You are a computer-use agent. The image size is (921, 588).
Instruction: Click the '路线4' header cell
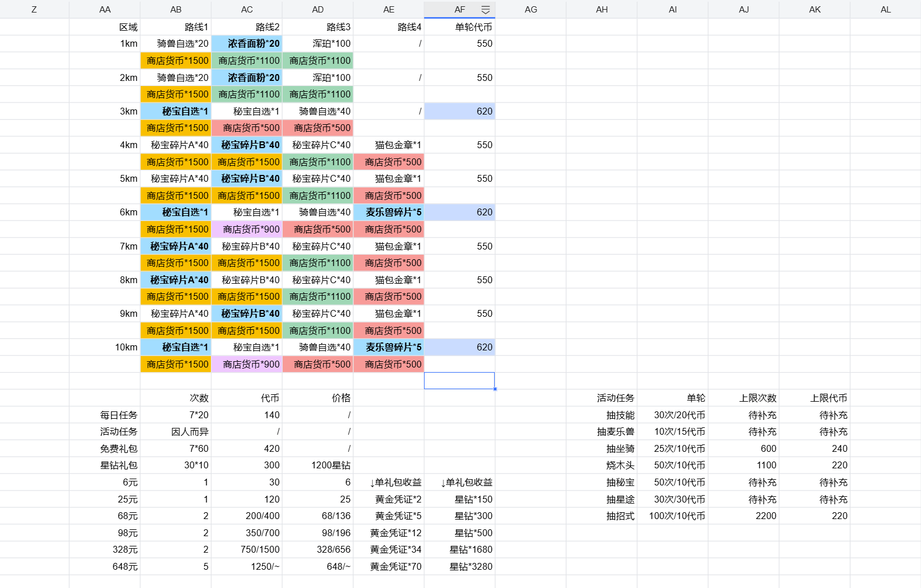[x=389, y=27]
